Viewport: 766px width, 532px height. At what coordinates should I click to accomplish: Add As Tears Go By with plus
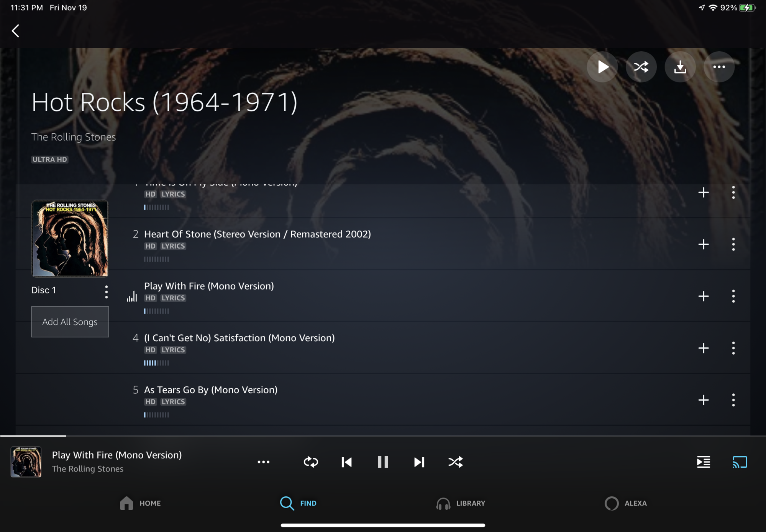point(703,400)
